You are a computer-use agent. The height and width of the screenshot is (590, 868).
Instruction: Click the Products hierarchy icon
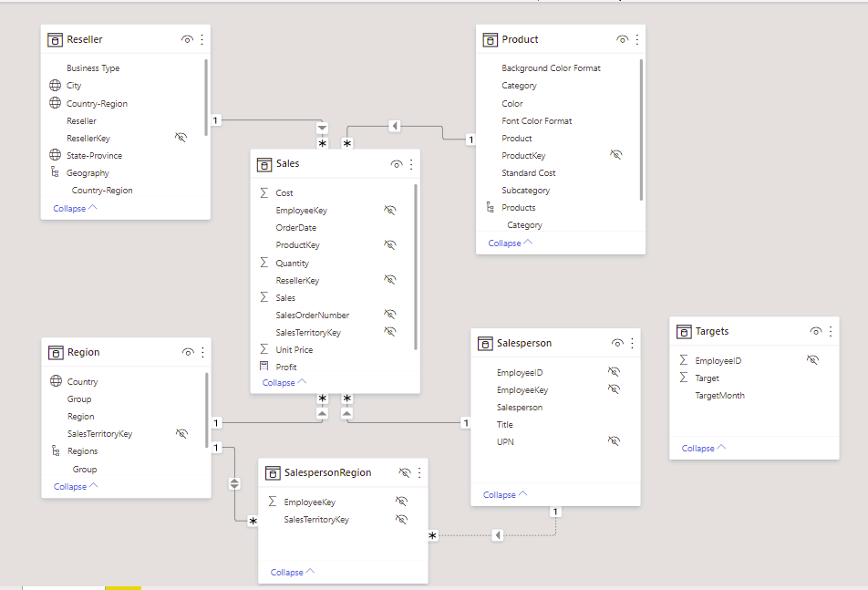click(490, 207)
